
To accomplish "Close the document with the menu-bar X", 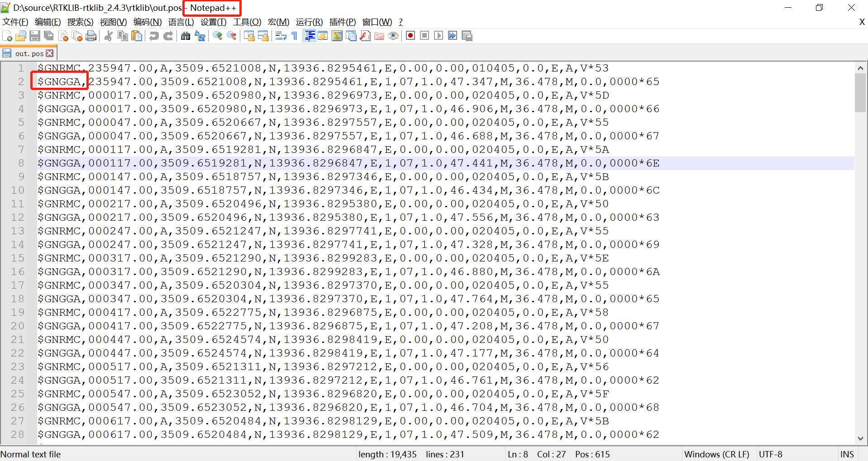I will click(862, 22).
